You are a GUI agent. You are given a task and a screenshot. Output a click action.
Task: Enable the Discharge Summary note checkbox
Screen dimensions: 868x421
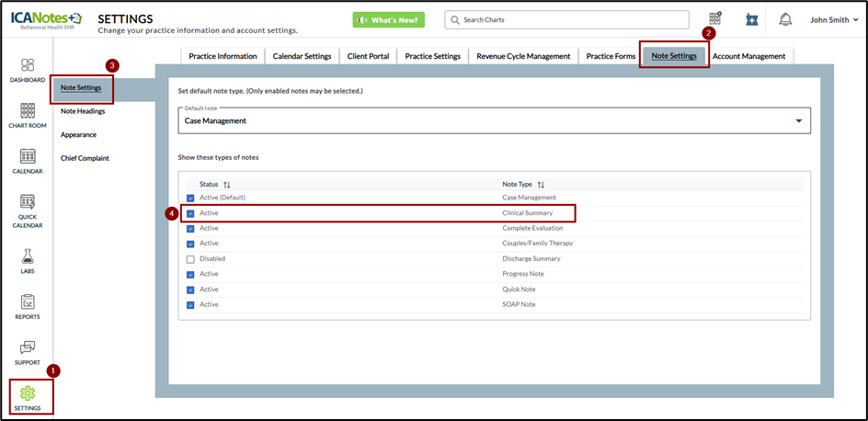coord(190,259)
